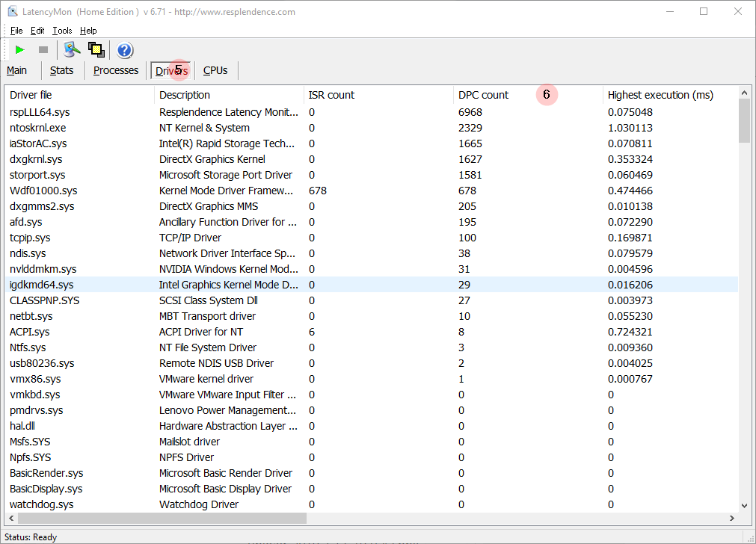Click the NT Kernel & System description
This screenshot has width=756, height=544.
pyautogui.click(x=204, y=129)
